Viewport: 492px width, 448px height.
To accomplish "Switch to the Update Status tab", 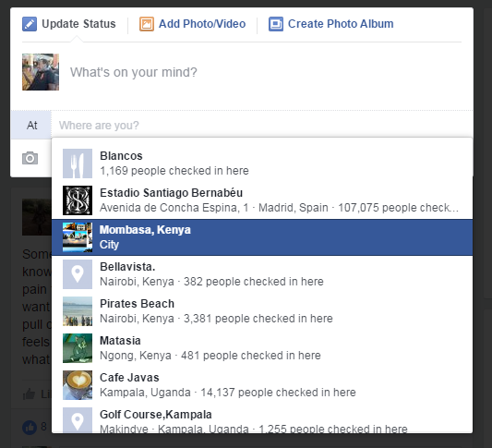I will coord(69,24).
